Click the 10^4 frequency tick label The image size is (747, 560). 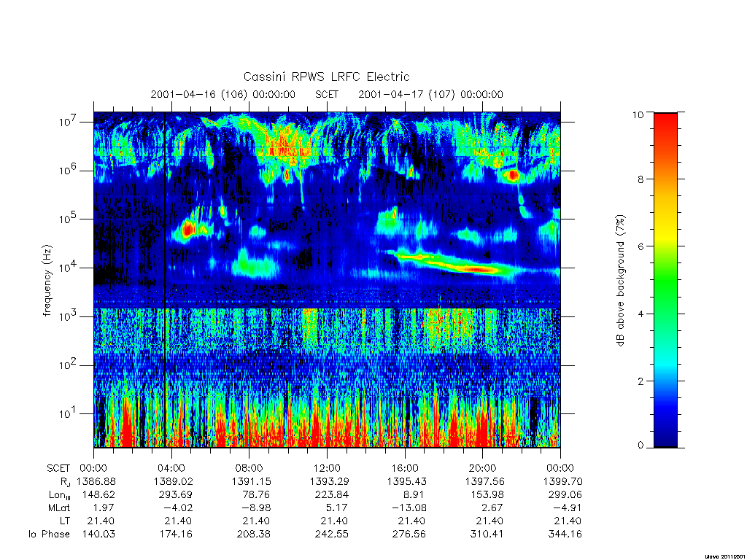pos(68,267)
